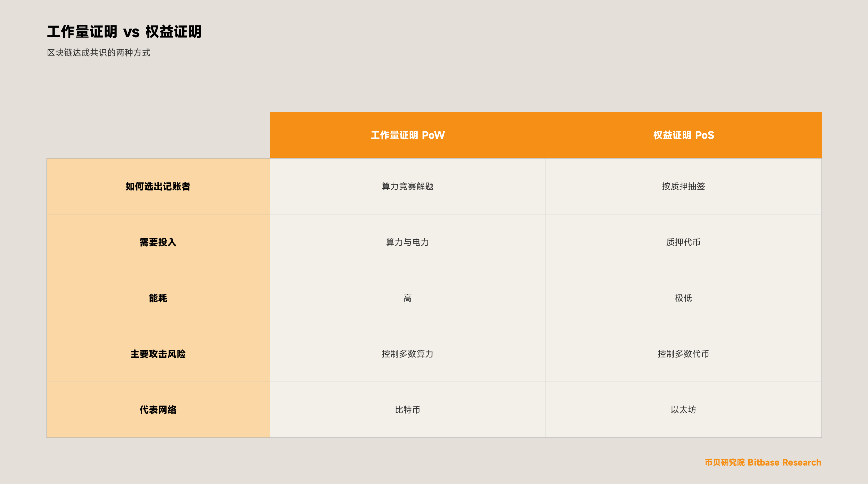Select the 算力竞赛解题 cell
Viewport: 868px width, 484px height.
(x=407, y=186)
